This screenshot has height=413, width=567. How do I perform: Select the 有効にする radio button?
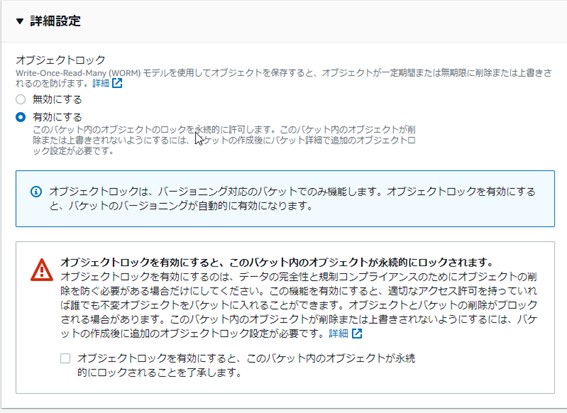(x=21, y=117)
